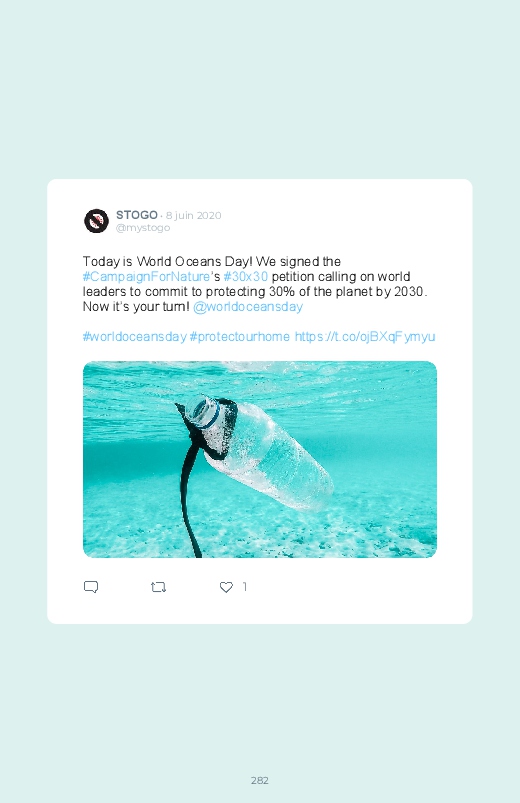Open the #protectourhome hashtag
The height and width of the screenshot is (803, 520).
tap(240, 336)
